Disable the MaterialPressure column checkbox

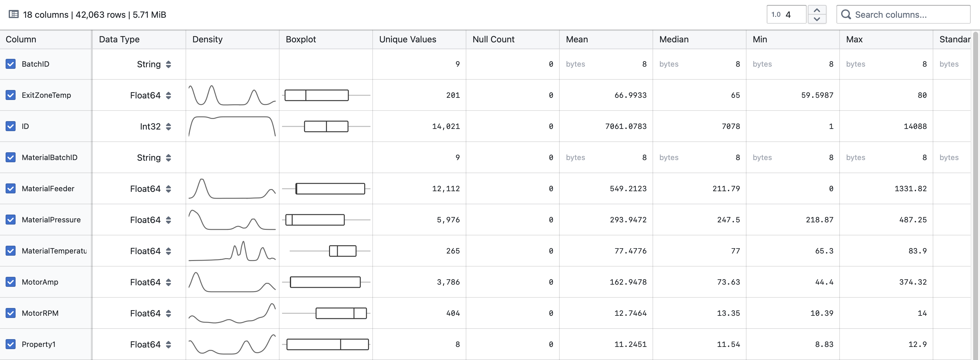[10, 220]
